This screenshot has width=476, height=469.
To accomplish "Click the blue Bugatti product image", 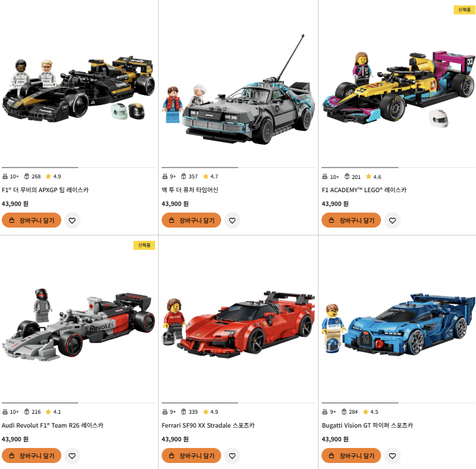I will coord(398,324).
